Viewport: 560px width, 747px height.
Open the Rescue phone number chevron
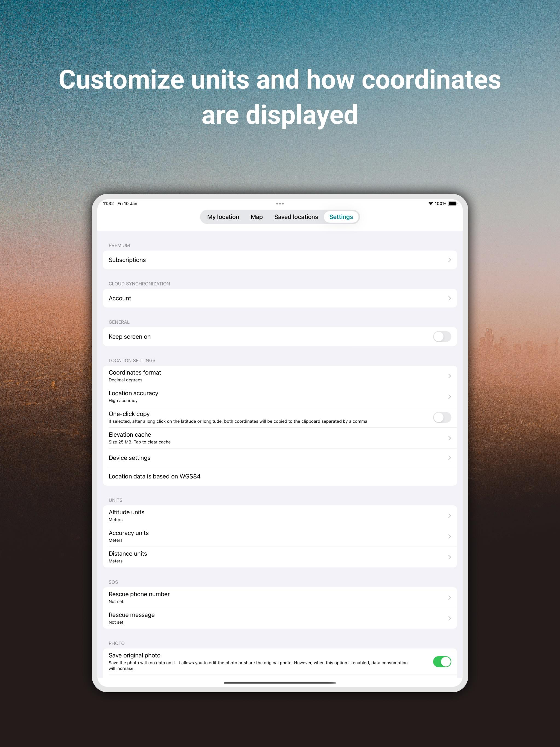(x=450, y=597)
